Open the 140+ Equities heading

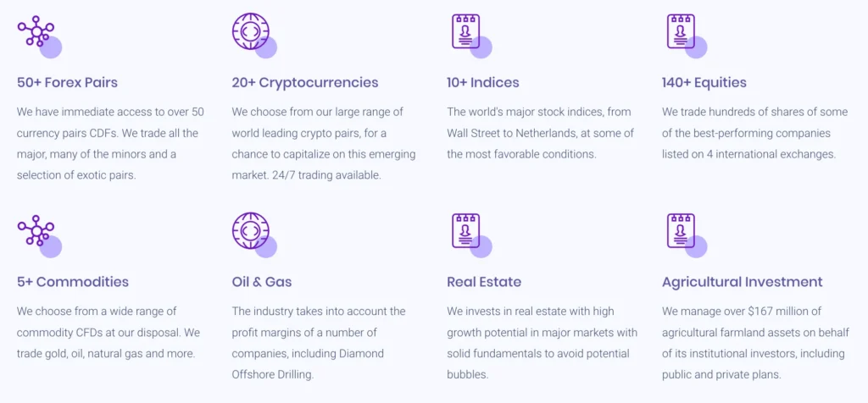pyautogui.click(x=704, y=83)
